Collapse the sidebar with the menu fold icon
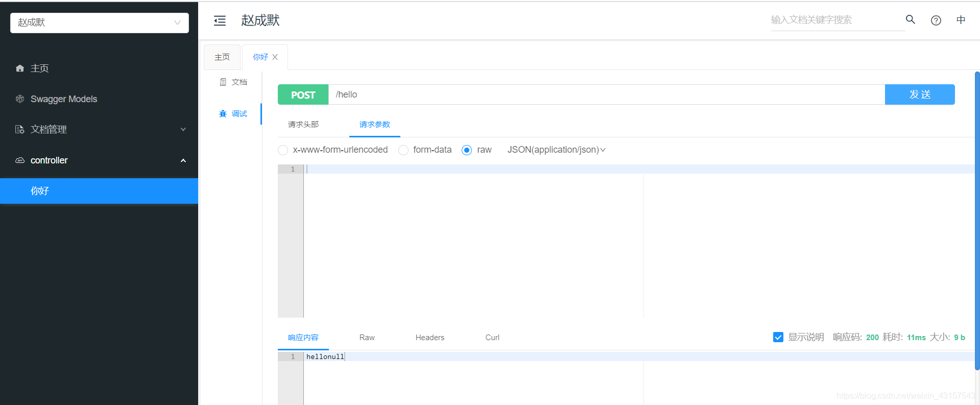This screenshot has width=980, height=405. click(x=220, y=20)
